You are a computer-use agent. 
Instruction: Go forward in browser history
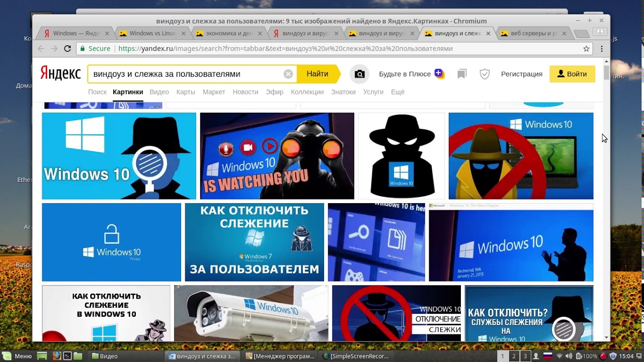pos(54,49)
